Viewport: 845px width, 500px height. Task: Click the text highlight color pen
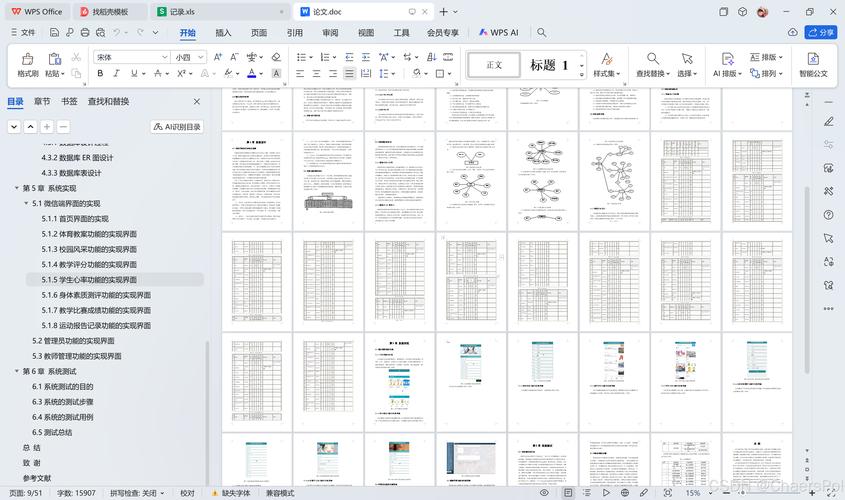click(x=228, y=73)
